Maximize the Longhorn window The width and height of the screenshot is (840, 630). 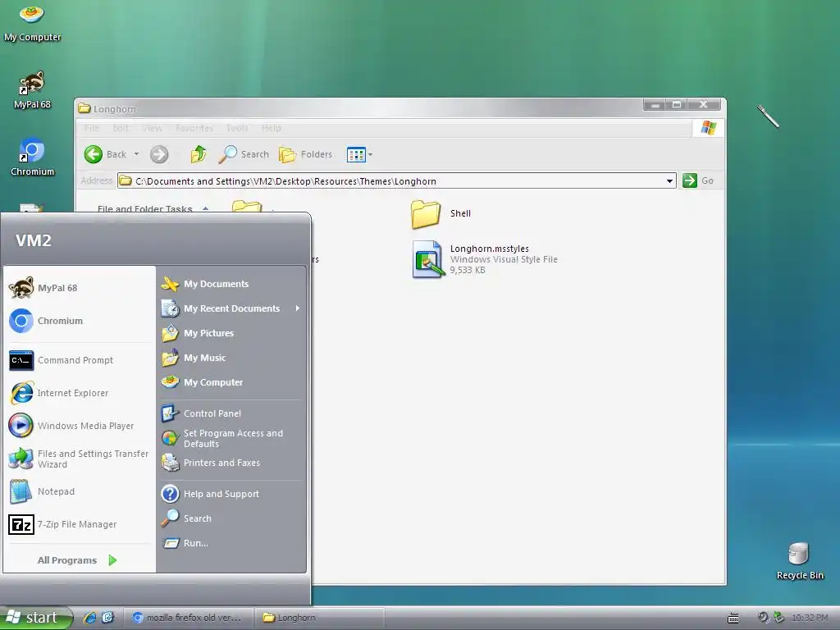tap(677, 104)
